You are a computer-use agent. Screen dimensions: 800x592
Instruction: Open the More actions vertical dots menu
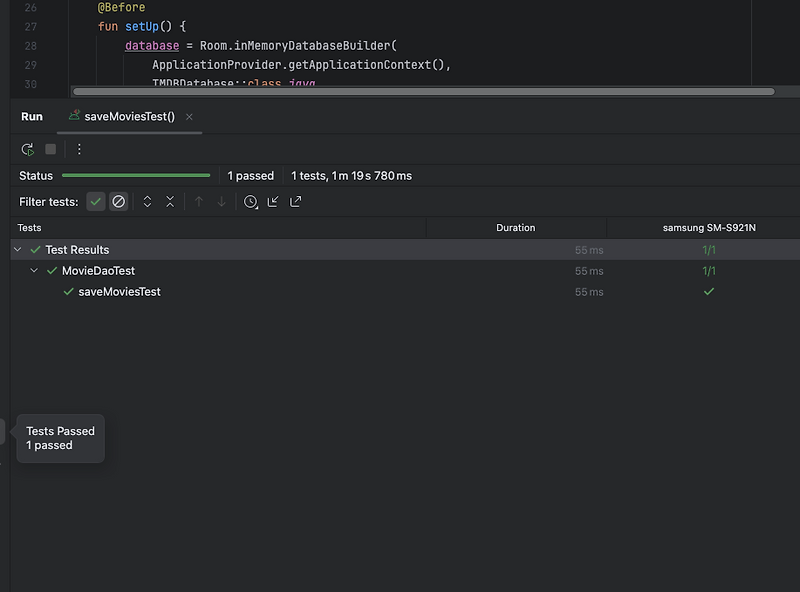click(x=79, y=149)
